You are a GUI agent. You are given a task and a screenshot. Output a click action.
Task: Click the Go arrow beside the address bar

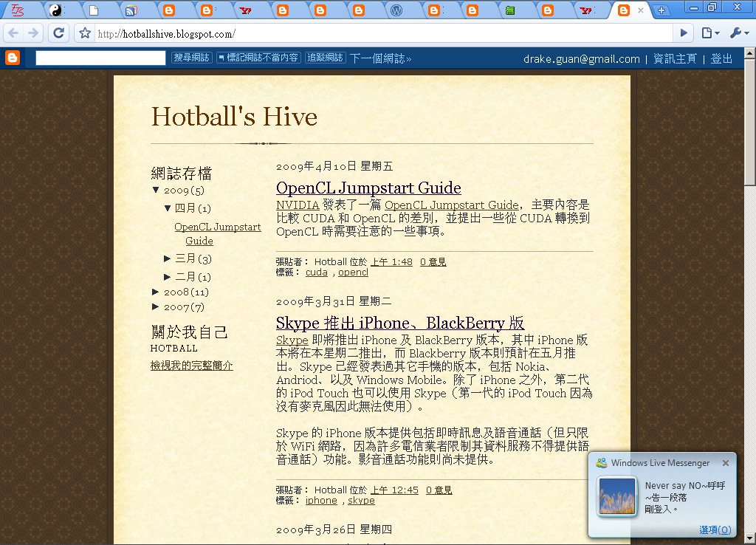[683, 33]
